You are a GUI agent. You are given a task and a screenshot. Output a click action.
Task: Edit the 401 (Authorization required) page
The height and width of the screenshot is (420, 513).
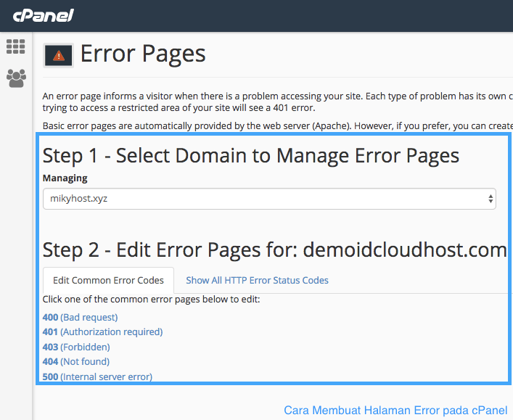pos(102,332)
